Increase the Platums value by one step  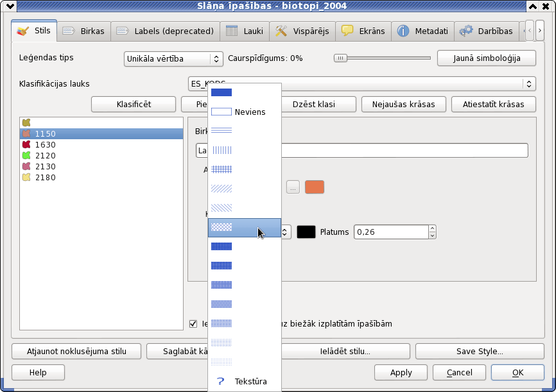pos(432,228)
